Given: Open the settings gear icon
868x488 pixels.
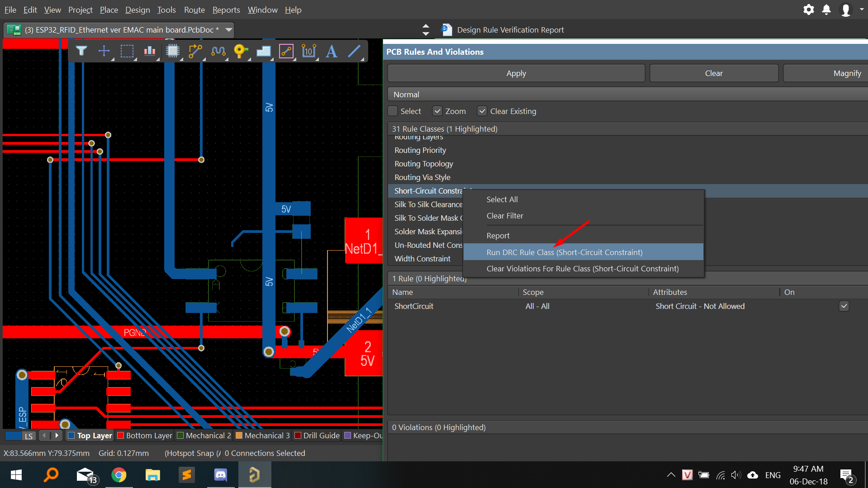Looking at the screenshot, I should [x=808, y=9].
